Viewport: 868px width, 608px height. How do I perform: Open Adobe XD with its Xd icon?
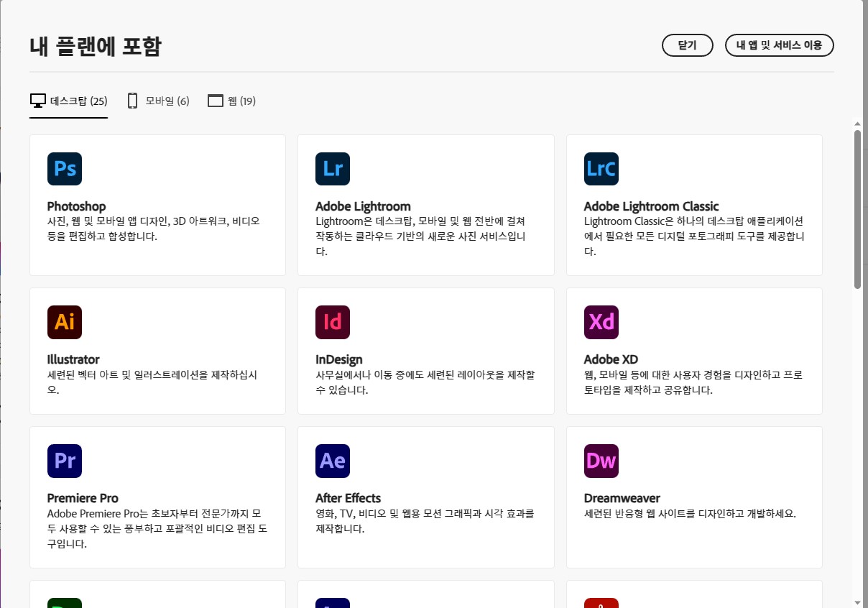[x=601, y=322]
